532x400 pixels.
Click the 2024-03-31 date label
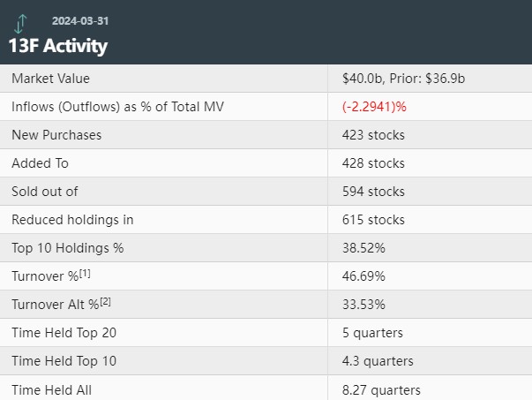(x=81, y=19)
